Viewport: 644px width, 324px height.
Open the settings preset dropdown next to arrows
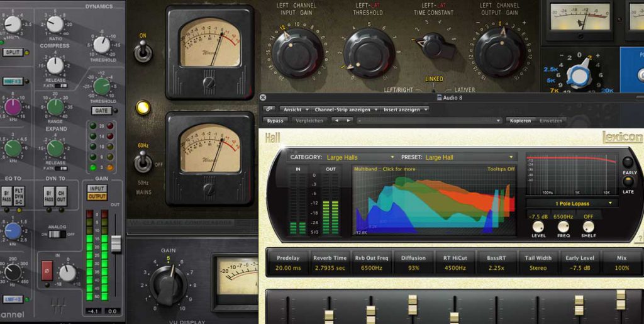coord(429,121)
